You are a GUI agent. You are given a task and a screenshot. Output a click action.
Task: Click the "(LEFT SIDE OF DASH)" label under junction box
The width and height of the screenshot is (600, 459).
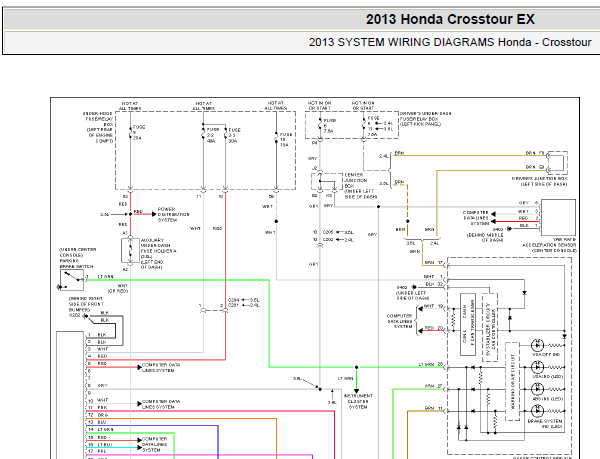click(544, 184)
